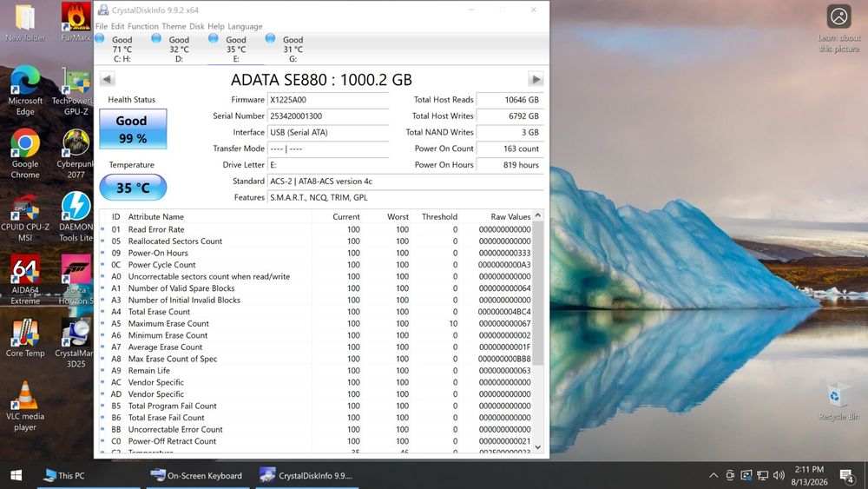
Task: Go to next disk with right arrow
Action: pos(536,79)
